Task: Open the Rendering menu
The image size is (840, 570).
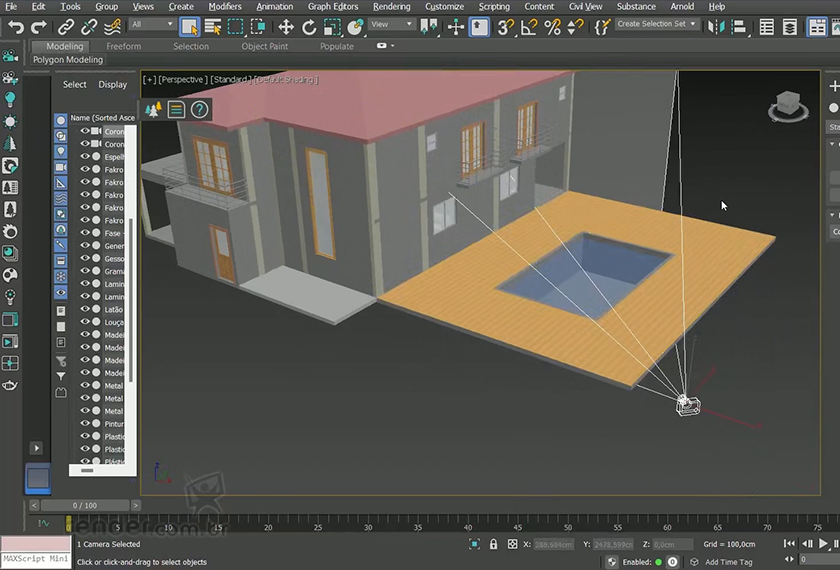Action: click(x=391, y=7)
